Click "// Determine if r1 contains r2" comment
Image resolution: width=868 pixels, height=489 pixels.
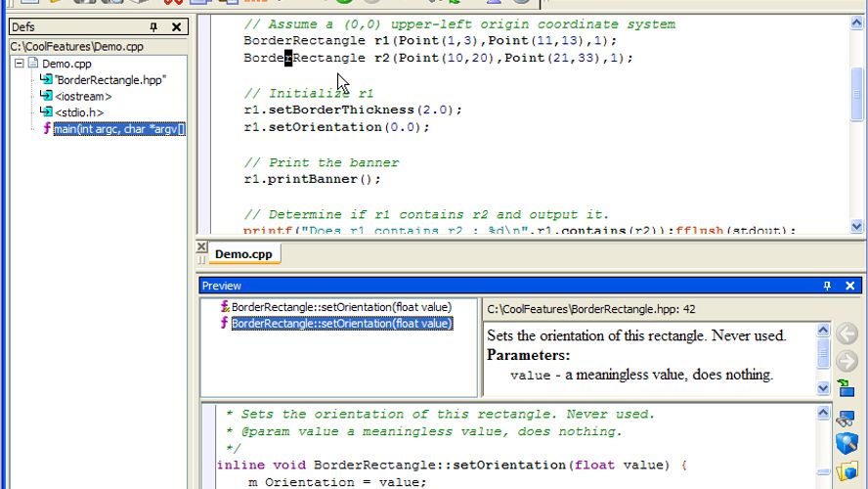click(426, 214)
